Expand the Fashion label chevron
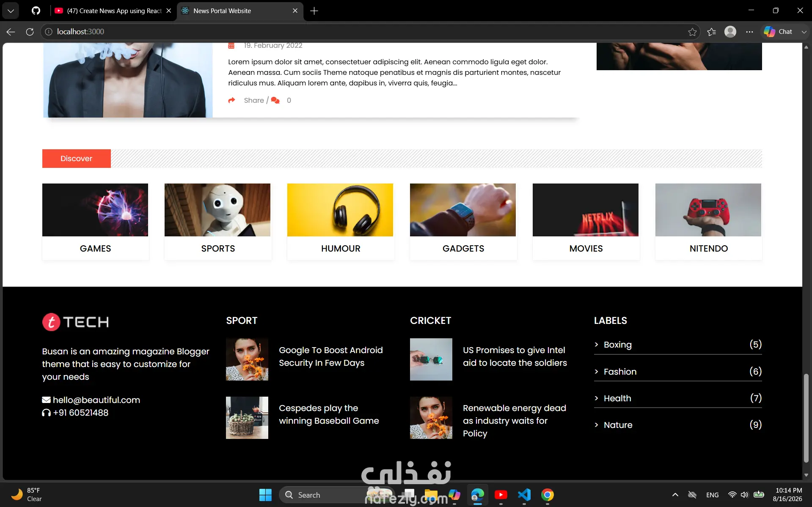The width and height of the screenshot is (812, 507). click(x=597, y=372)
